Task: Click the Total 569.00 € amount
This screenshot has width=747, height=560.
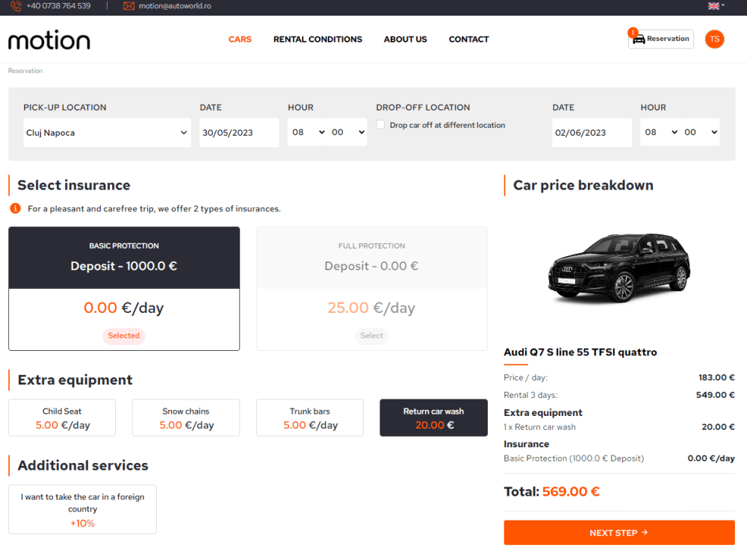Action: [571, 491]
